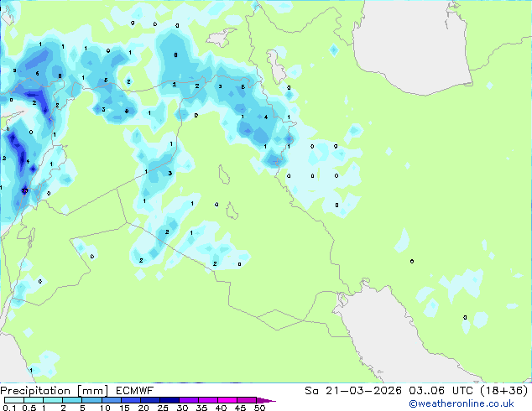Click the legend label '0.1'
The height and width of the screenshot is (411, 532).
click(9, 408)
